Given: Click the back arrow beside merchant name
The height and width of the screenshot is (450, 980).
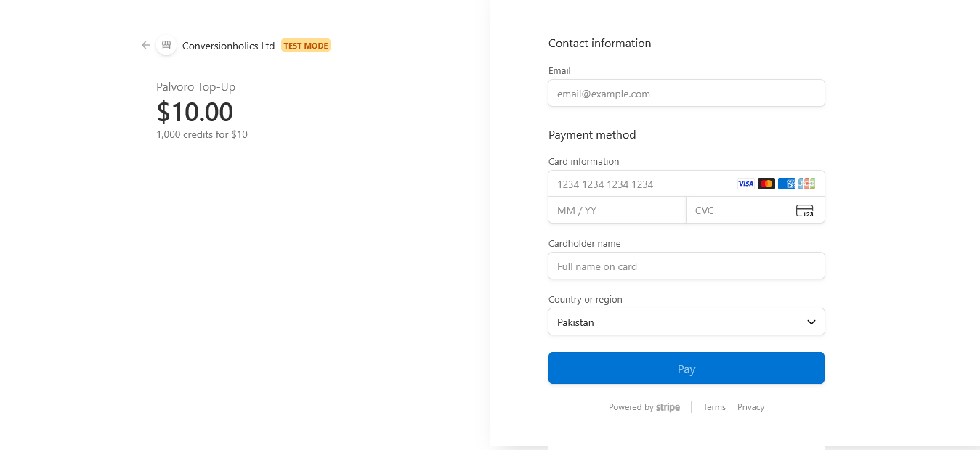Looking at the screenshot, I should [x=146, y=45].
